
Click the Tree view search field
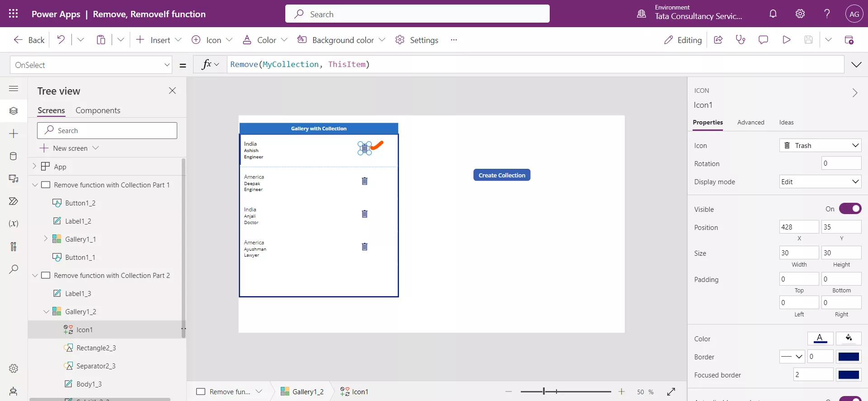[x=107, y=130]
